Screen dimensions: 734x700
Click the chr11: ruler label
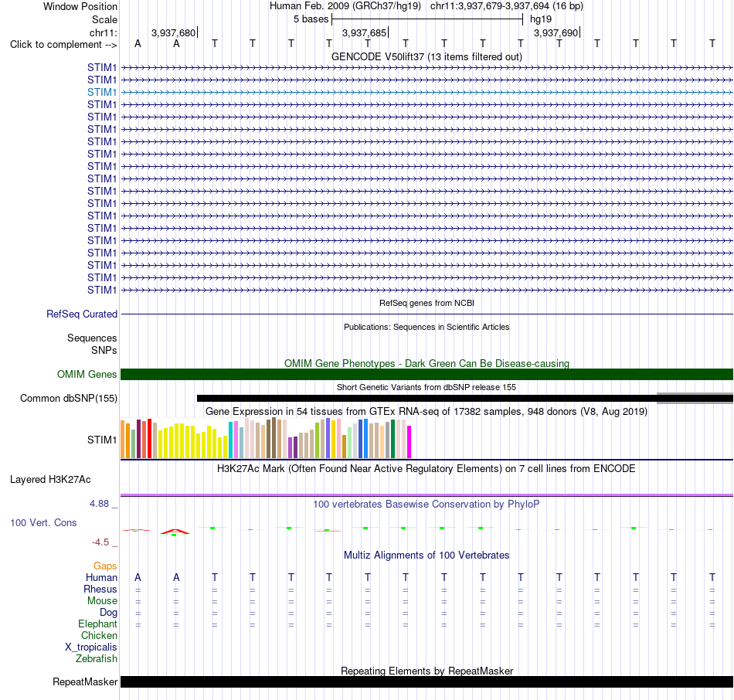click(103, 32)
